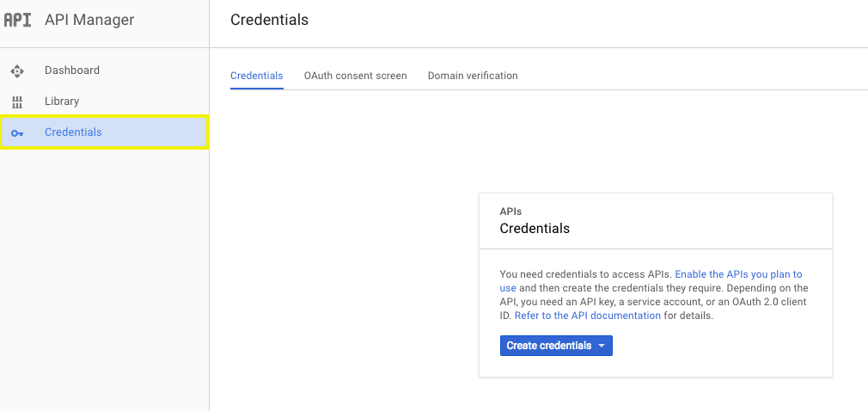Screen dimensions: 868x411
Task: Click the API logo icon
Action: click(17, 20)
